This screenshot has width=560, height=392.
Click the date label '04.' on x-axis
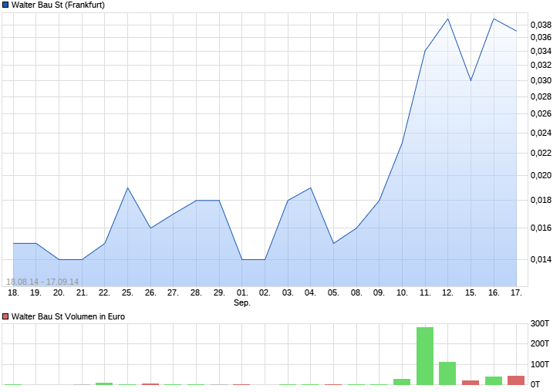pyautogui.click(x=310, y=292)
